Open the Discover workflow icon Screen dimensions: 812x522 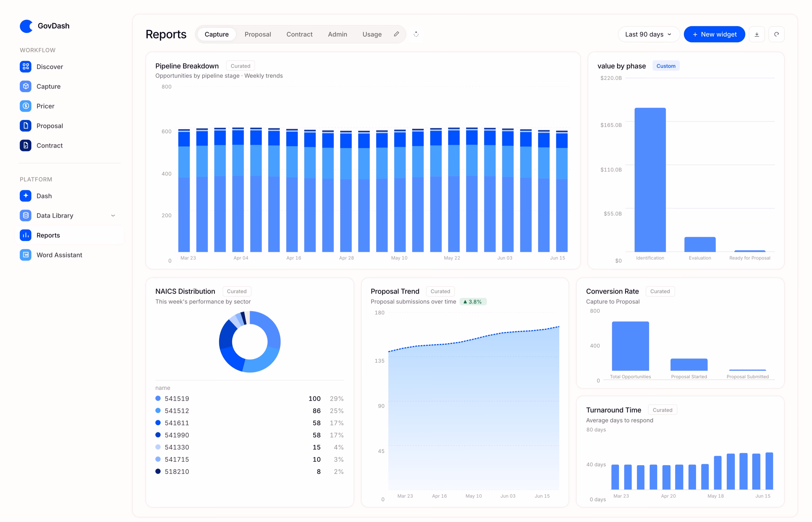tap(26, 67)
